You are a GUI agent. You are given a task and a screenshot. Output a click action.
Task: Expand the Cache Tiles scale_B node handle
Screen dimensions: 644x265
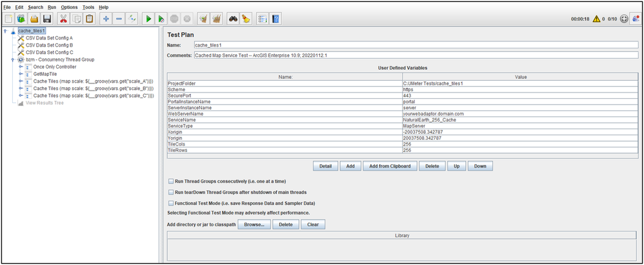click(x=20, y=89)
